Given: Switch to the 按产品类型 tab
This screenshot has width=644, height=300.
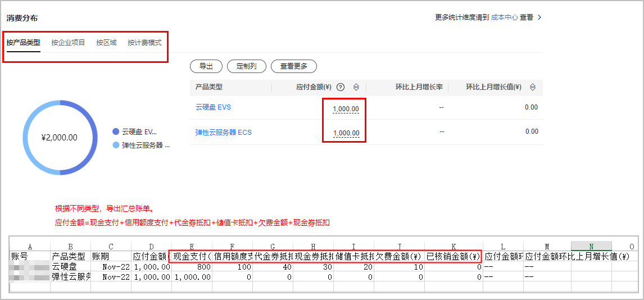Looking at the screenshot, I should [24, 43].
